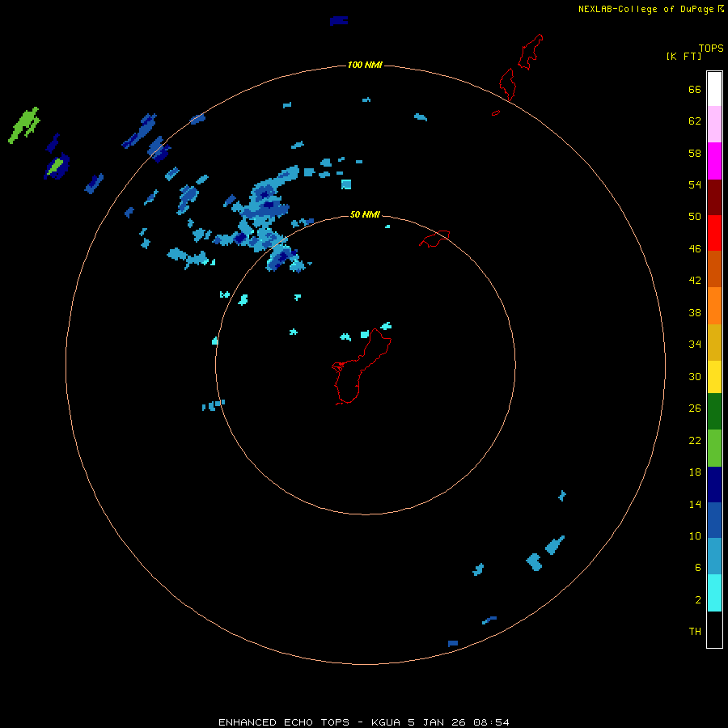Viewport: 728px width, 728px height.
Task: Select the medium blue legend swatch
Action: tap(714, 520)
